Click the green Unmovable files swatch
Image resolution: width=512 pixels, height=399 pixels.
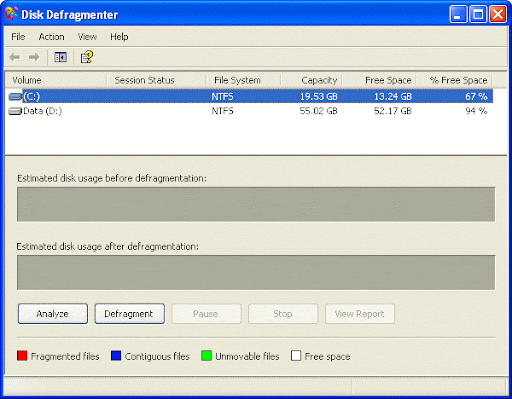pos(206,356)
